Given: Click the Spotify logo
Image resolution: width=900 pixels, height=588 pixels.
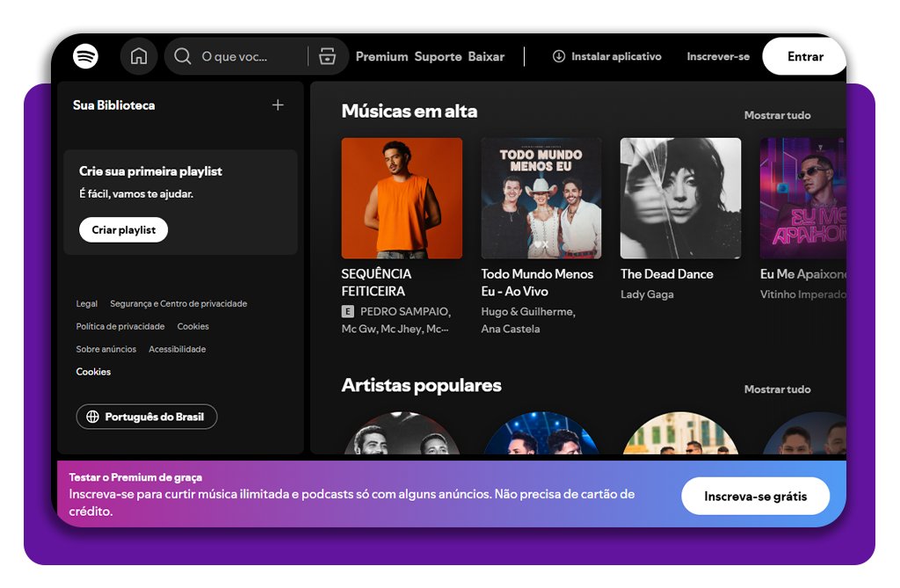Looking at the screenshot, I should click(x=85, y=56).
